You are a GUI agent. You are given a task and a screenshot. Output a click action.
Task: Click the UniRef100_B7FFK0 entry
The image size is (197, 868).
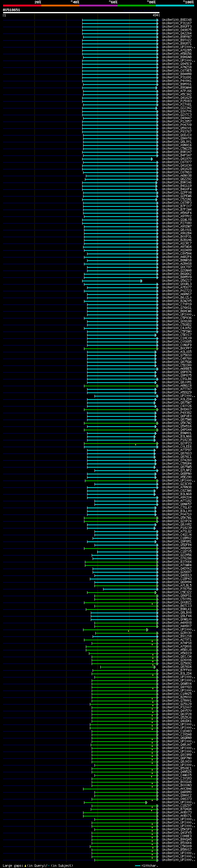pos(177,670)
